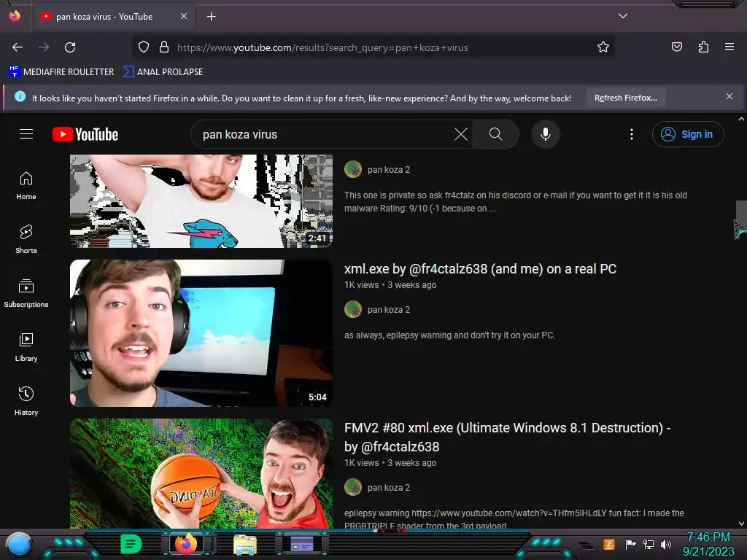This screenshot has width=747, height=560.
Task: Open Library in YouTube sidebar
Action: pos(26,348)
